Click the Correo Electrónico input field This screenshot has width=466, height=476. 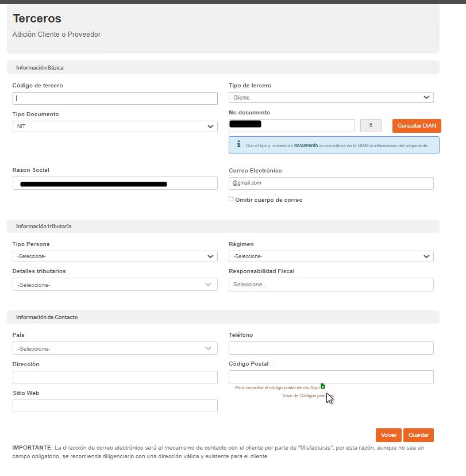coord(331,183)
